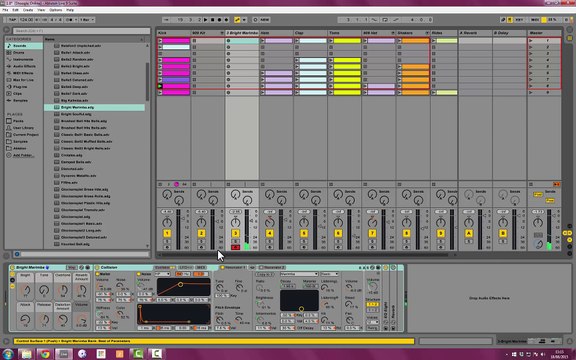The height and width of the screenshot is (360, 576).
Task: Toggle the metronome in the control bar
Action: coord(70,20)
